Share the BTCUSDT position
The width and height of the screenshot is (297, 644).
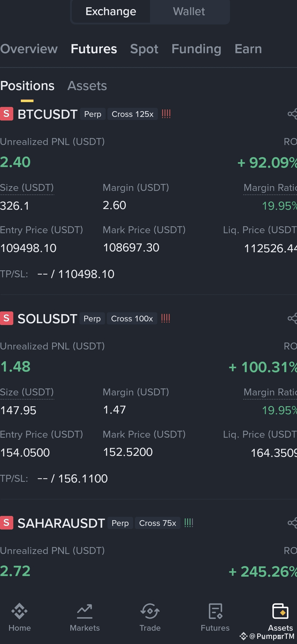click(x=292, y=114)
